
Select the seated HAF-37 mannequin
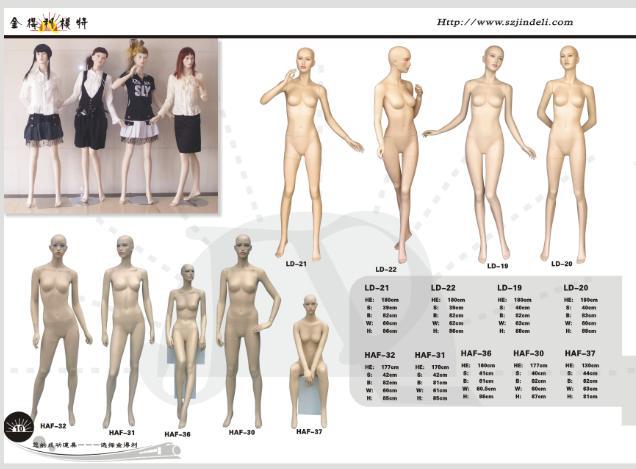(310, 360)
